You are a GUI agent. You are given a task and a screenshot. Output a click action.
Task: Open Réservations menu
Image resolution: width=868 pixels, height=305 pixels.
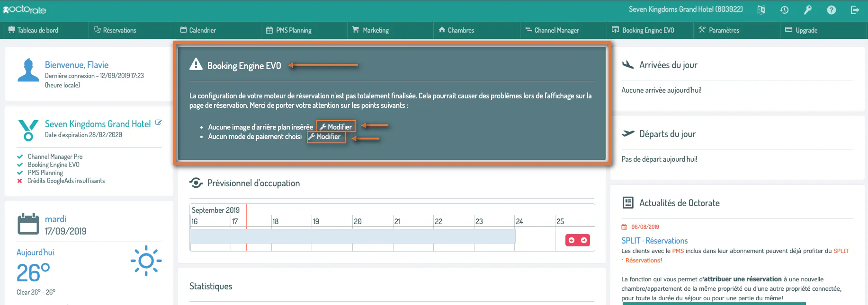[x=115, y=30]
